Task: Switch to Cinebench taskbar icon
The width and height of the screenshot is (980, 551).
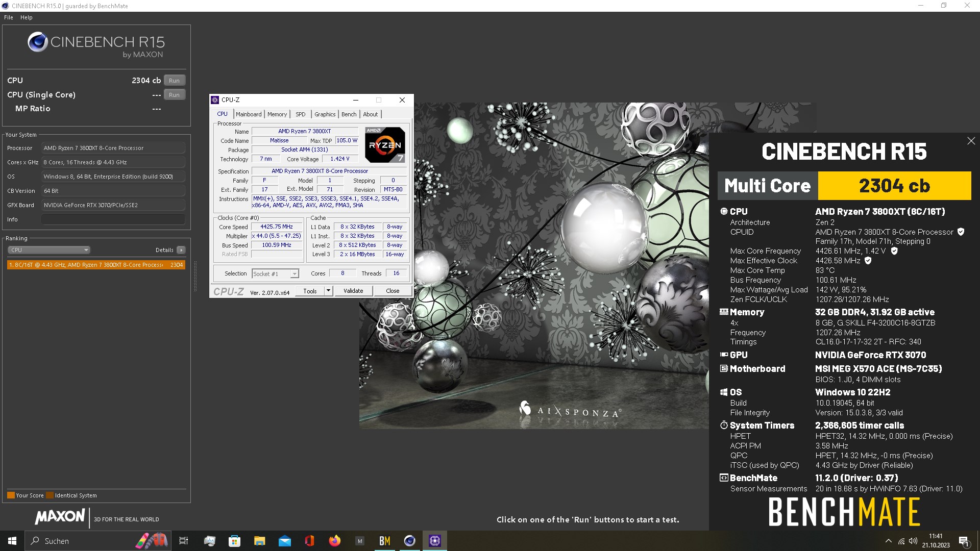Action: pos(409,541)
